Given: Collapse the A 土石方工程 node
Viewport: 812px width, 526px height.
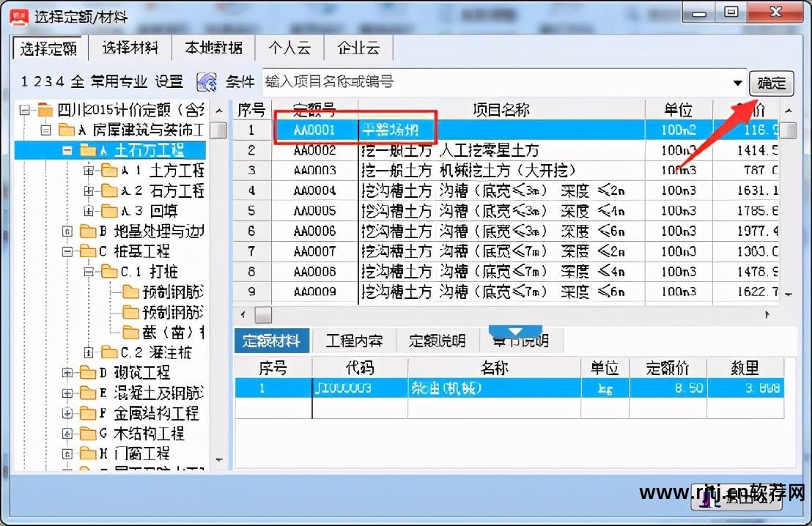Looking at the screenshot, I should tap(67, 151).
